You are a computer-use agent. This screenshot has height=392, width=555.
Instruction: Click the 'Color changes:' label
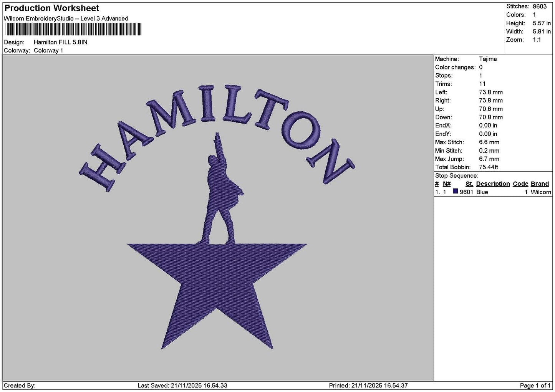coord(455,67)
